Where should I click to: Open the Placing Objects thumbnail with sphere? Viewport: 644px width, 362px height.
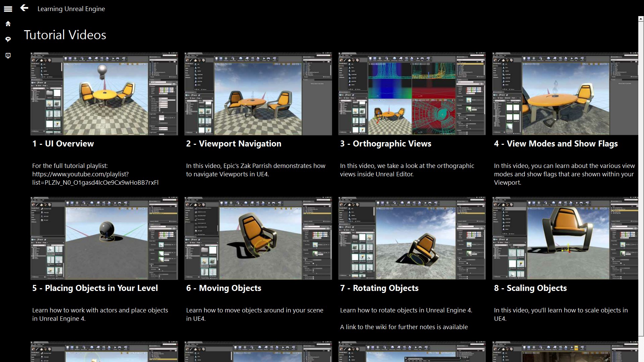click(104, 238)
